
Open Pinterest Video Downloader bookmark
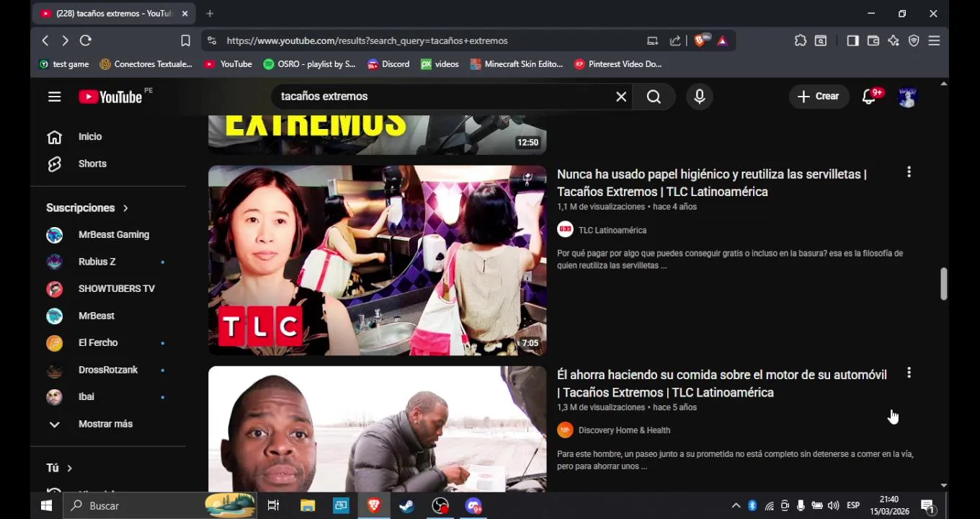(618, 64)
